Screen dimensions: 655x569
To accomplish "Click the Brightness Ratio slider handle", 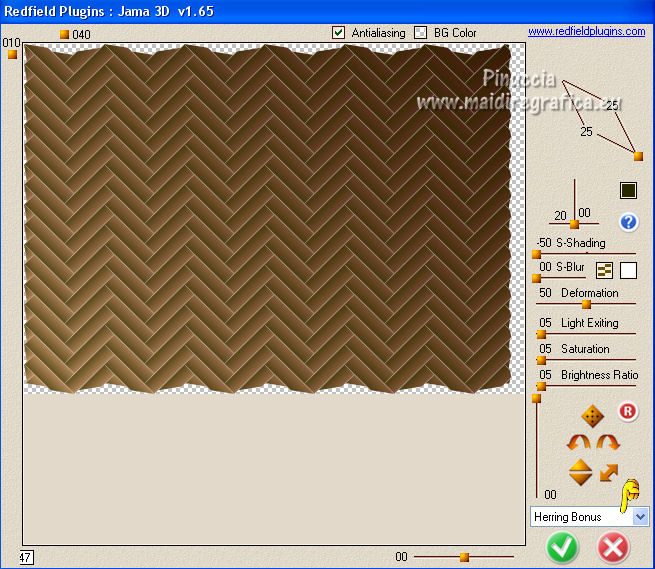I will click(x=541, y=386).
